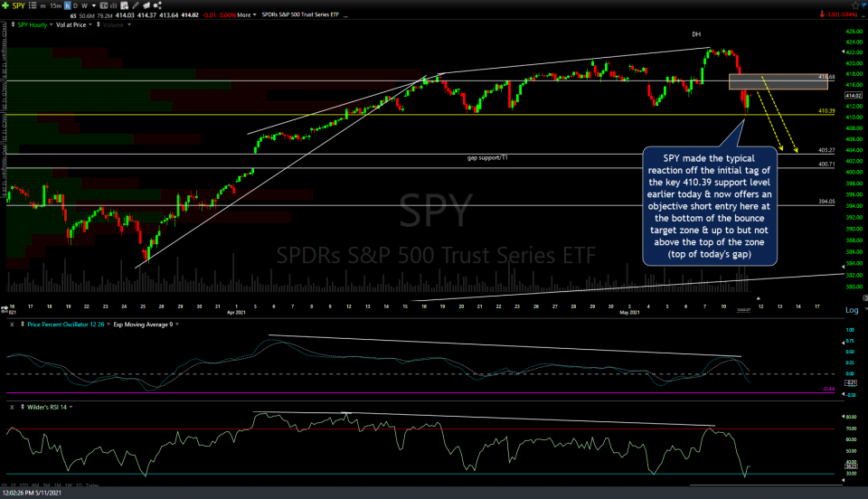Click the 400.71 level label
The height and width of the screenshot is (499, 868).
tap(826, 165)
